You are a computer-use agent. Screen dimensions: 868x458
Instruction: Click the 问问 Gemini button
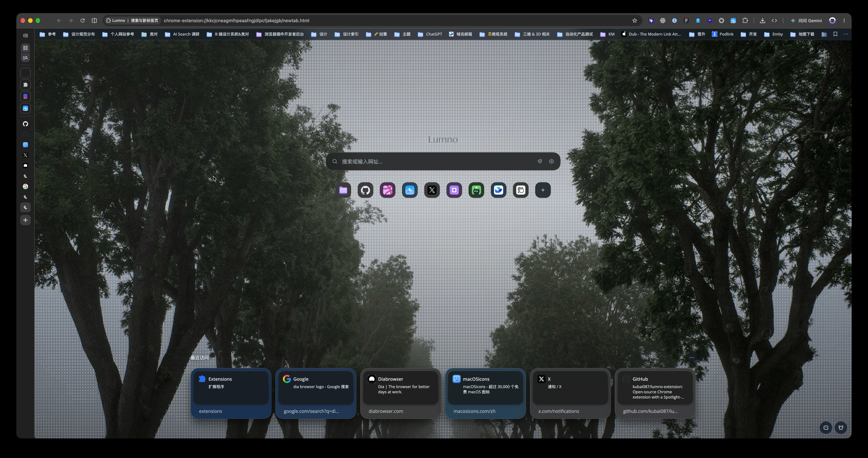[806, 21]
